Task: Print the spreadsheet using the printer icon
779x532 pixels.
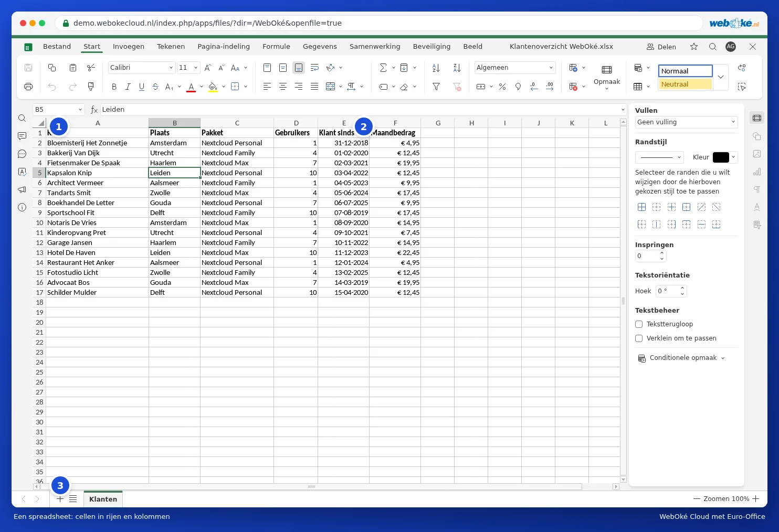Action: (x=28, y=87)
